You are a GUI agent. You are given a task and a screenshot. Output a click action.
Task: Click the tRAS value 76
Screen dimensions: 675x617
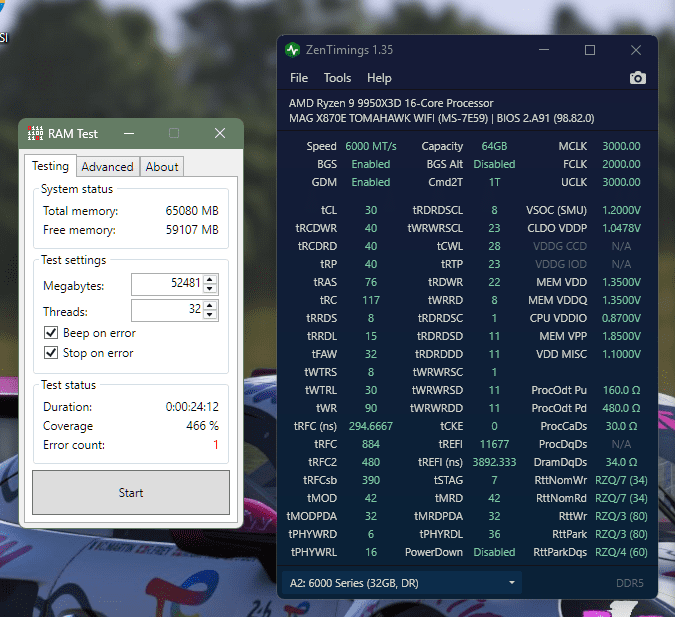371,282
